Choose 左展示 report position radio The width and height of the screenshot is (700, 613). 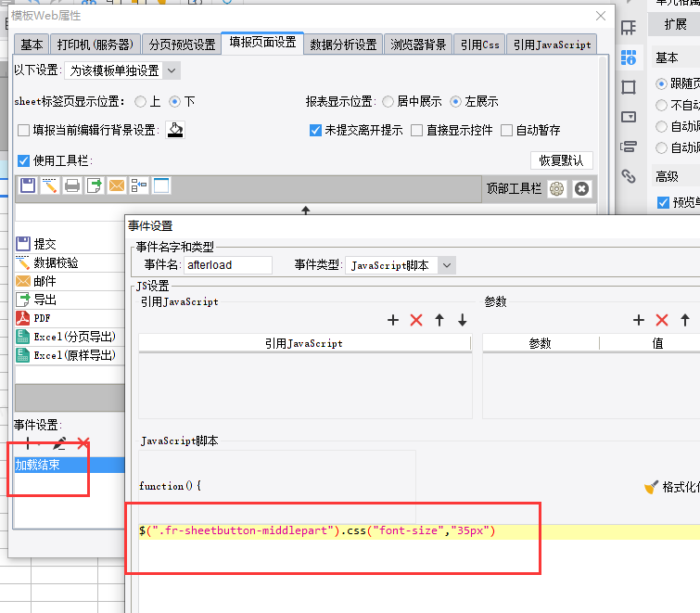click(x=455, y=102)
